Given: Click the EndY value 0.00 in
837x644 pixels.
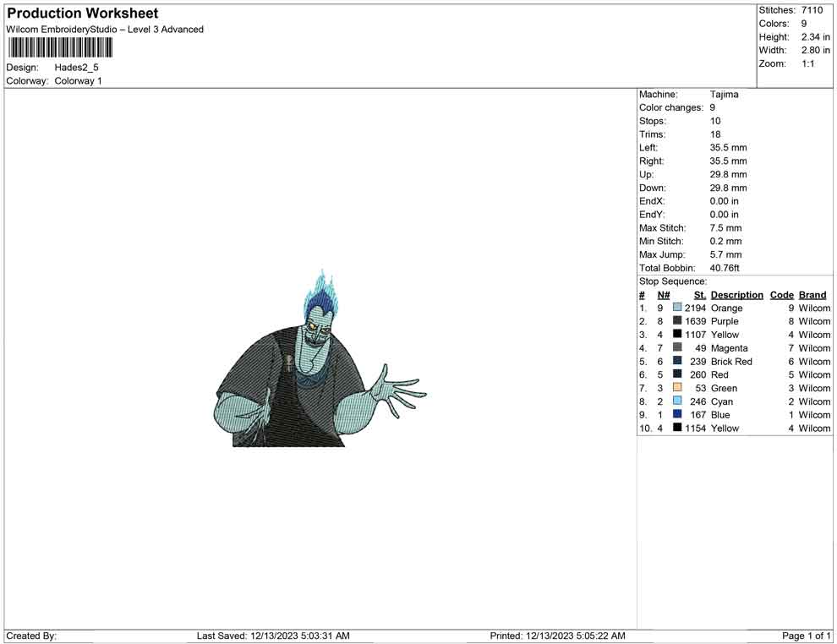Looking at the screenshot, I should click(725, 215).
